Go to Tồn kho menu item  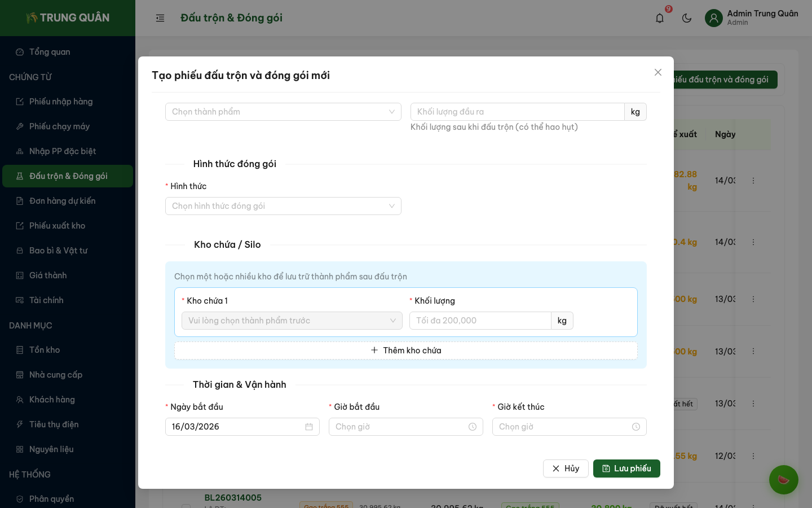pyautogui.click(x=45, y=350)
